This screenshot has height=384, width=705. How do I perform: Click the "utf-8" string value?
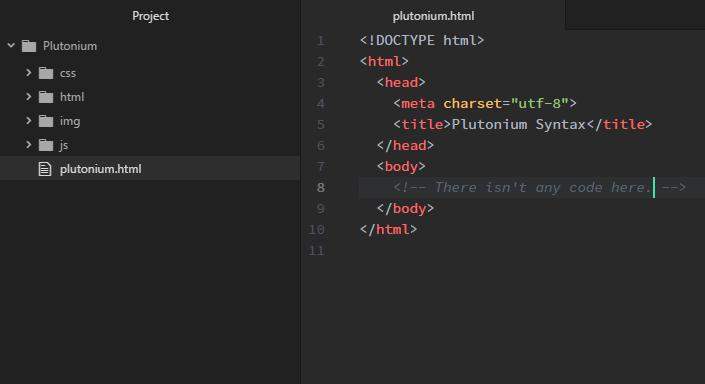coord(540,104)
